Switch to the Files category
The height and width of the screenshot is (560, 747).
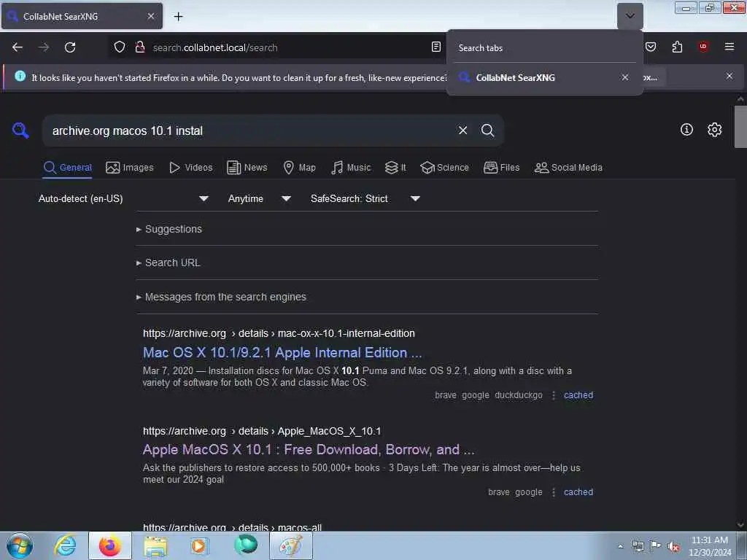[501, 168]
